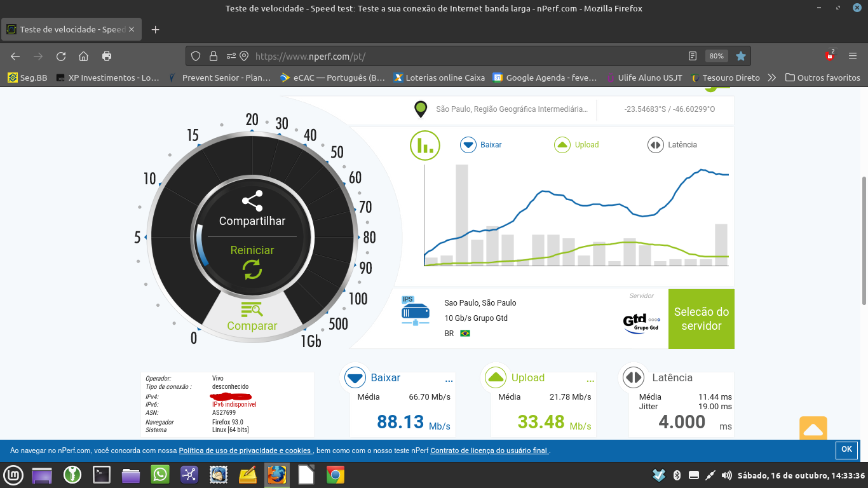Open Bluetooth tray icon
The width and height of the screenshot is (868, 488).
(677, 475)
